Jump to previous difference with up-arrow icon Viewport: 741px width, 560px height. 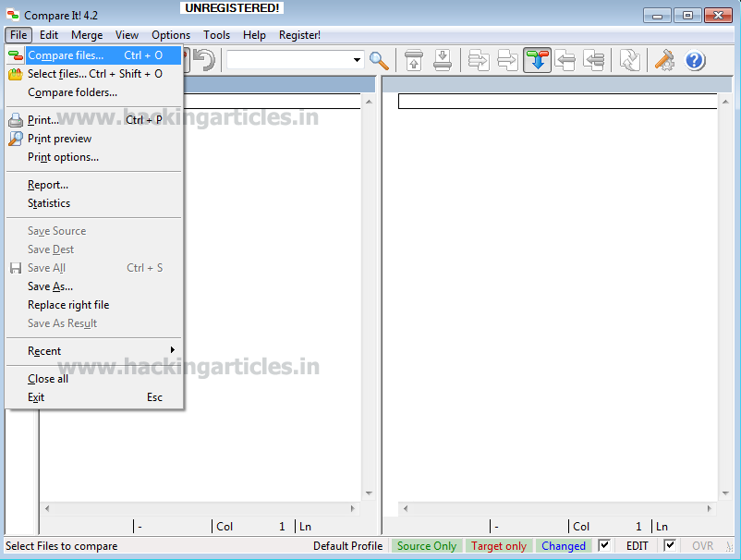(414, 60)
